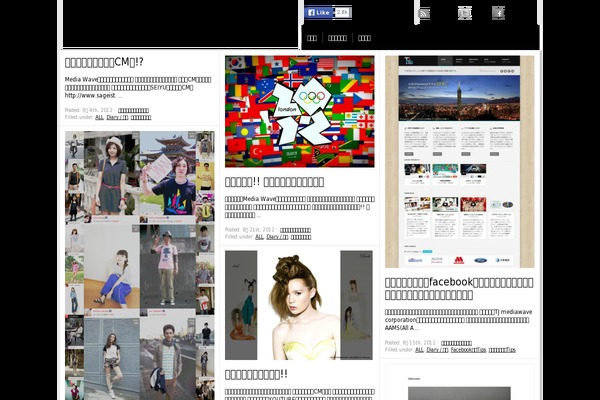Image resolution: width=600 pixels, height=400 pixels.
Task: Click the excerpt mentioning mediawave corporation
Action: tap(458, 320)
